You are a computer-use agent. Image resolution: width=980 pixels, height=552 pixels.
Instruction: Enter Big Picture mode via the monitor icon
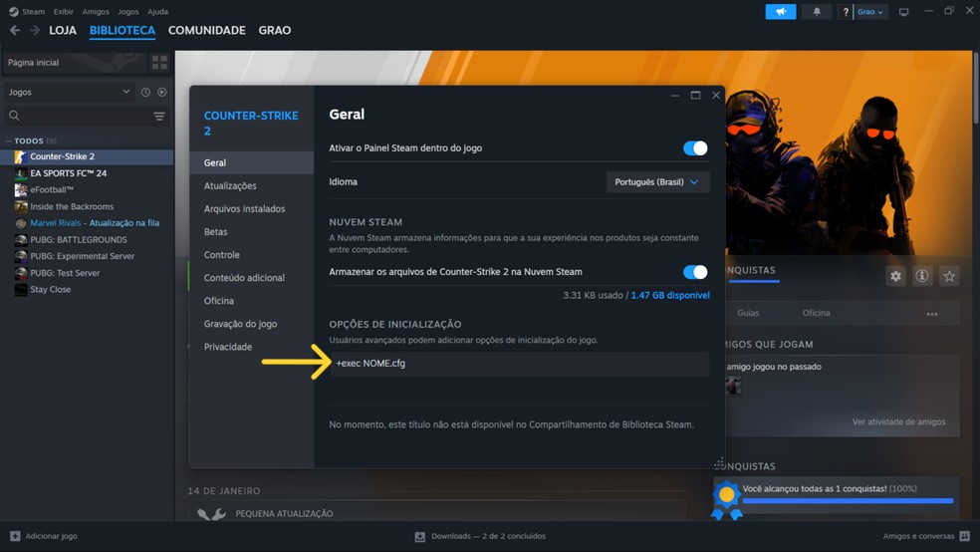pos(903,12)
